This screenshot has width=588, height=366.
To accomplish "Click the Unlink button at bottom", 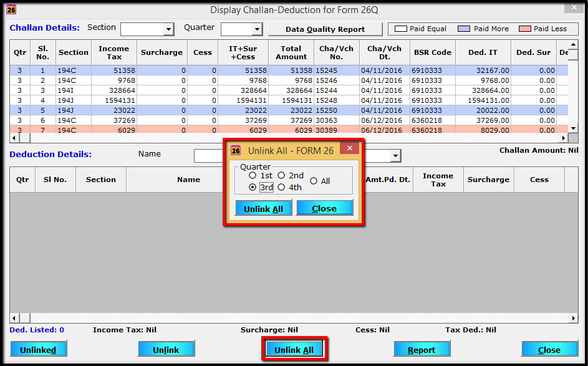I will [166, 350].
